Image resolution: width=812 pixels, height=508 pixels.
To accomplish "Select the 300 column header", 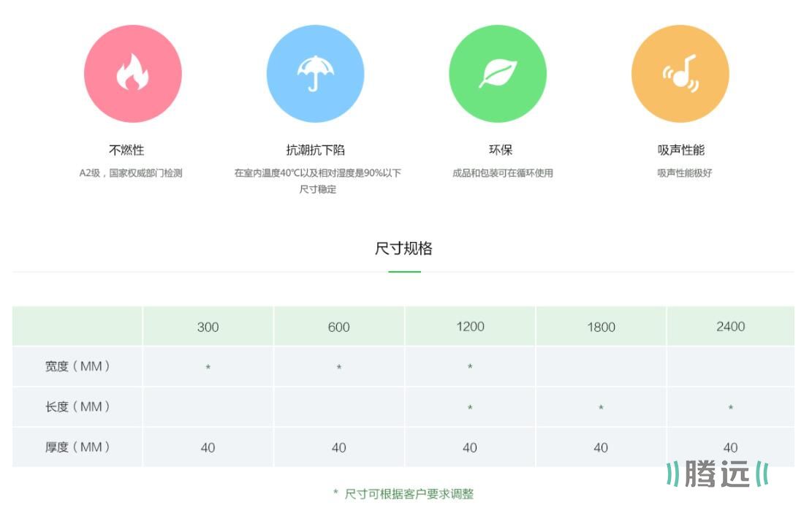I will tap(208, 327).
